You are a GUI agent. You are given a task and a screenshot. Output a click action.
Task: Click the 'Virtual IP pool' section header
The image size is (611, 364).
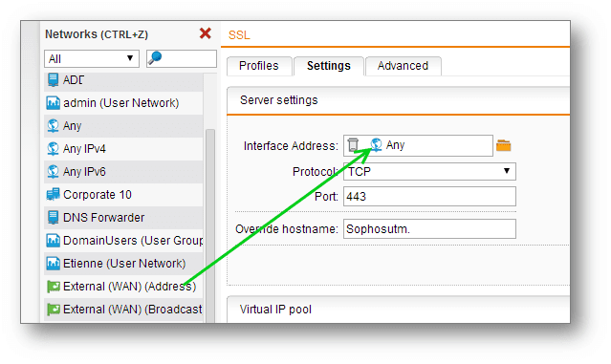(398, 310)
